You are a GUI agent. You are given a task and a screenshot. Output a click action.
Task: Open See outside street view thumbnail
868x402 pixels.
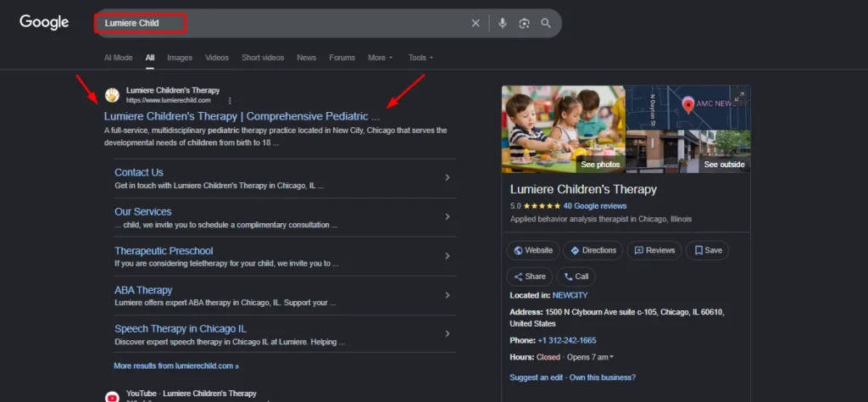tap(688, 152)
